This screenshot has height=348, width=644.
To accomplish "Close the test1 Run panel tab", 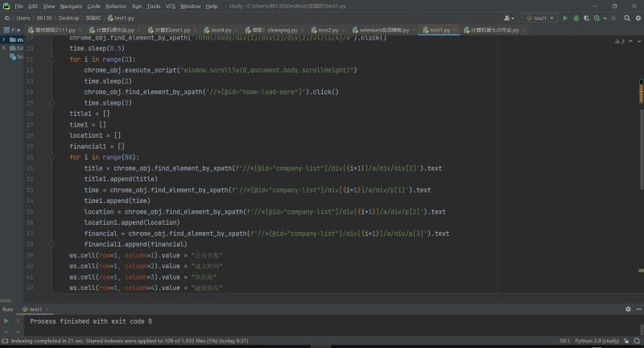I will tap(47, 309).
